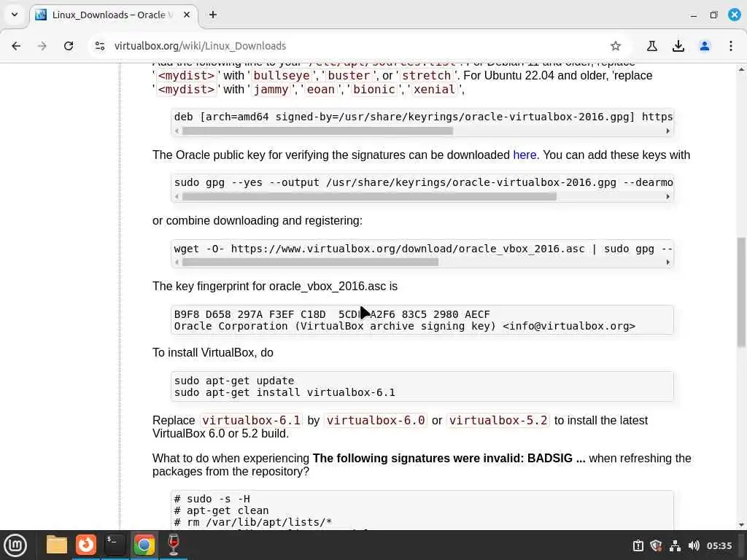Image resolution: width=747 pixels, height=560 pixels.
Task: Click the page scroll-down arrow
Action: 741,525
